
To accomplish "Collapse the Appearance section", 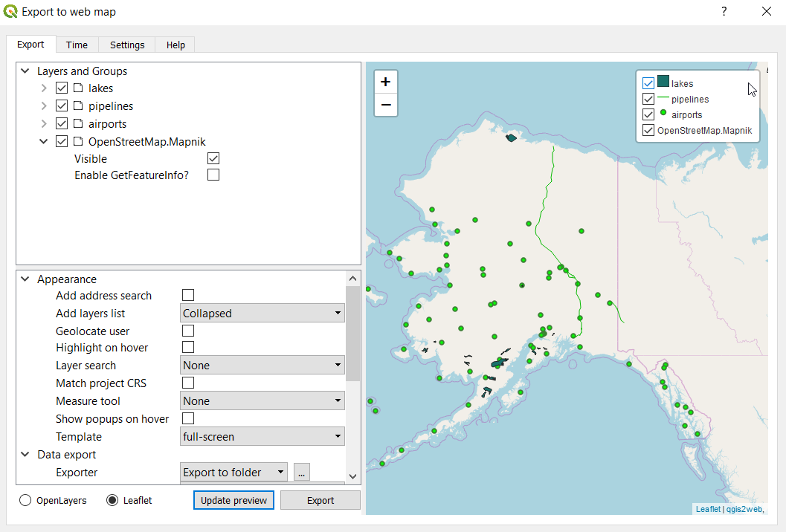I will (x=25, y=279).
